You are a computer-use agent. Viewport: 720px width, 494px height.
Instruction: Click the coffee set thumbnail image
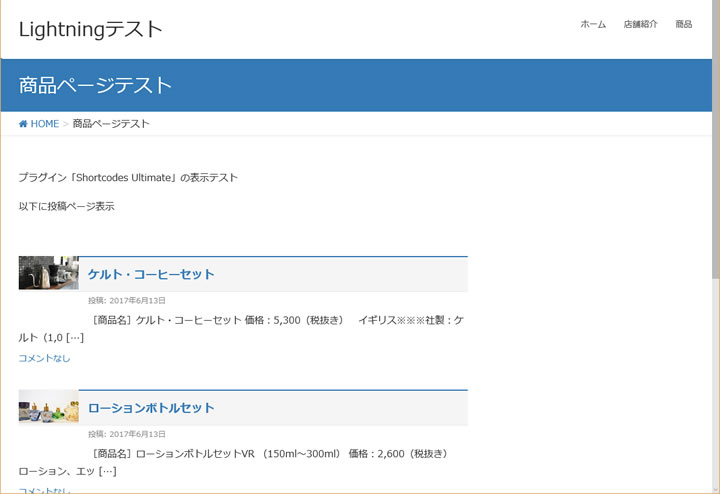click(49, 273)
